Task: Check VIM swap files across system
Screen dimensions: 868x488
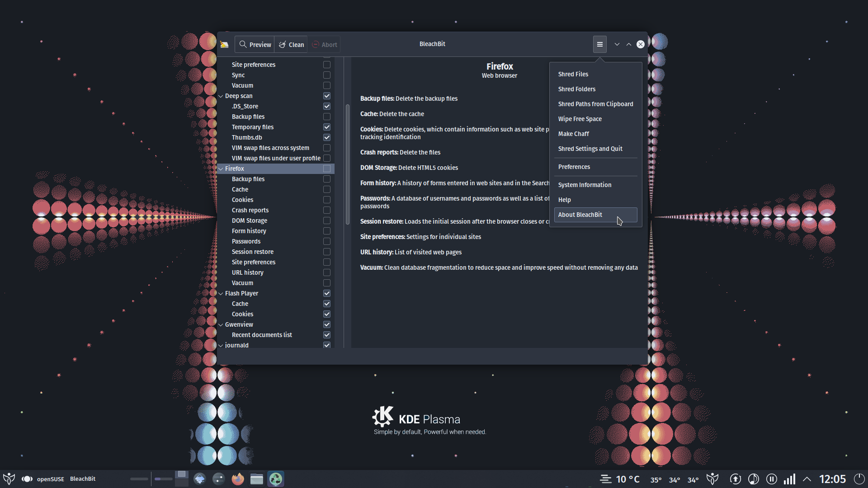Action: point(327,148)
